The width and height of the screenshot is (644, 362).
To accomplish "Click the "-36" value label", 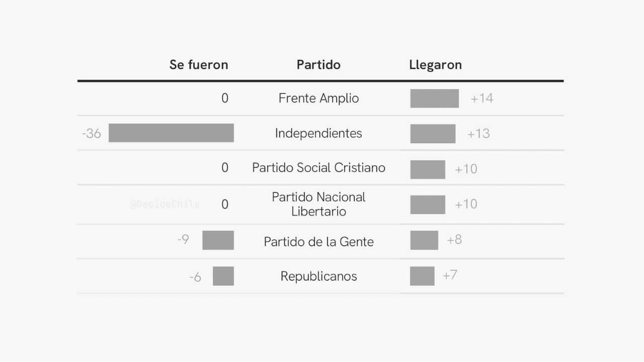I will point(92,134).
